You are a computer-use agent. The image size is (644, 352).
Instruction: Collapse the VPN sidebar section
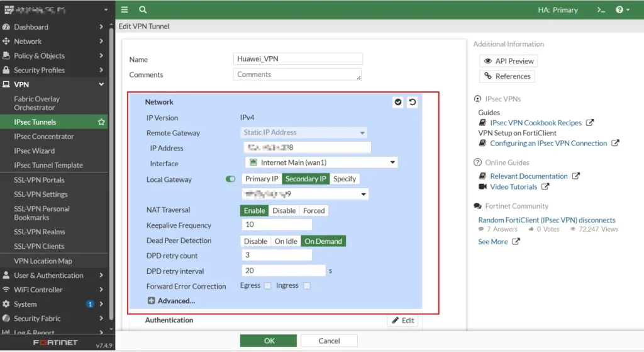pyautogui.click(x=101, y=84)
